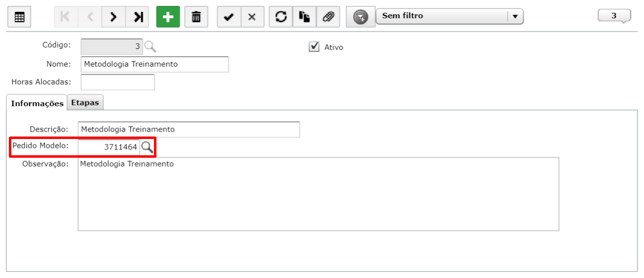Uncheck the Ativo checkbox
This screenshot has width=644, height=278.
[314, 47]
